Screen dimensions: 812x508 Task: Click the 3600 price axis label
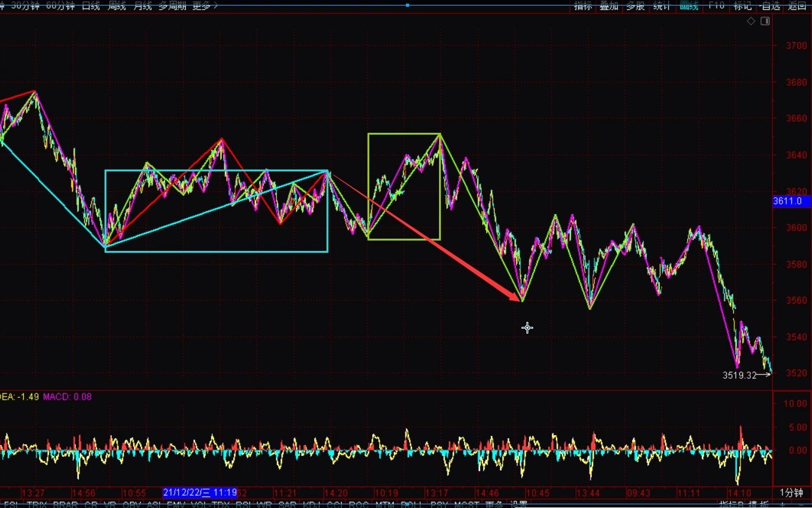point(795,228)
